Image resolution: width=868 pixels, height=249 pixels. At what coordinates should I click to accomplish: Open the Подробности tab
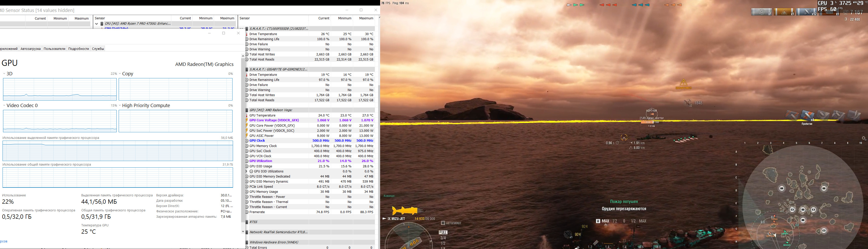79,49
